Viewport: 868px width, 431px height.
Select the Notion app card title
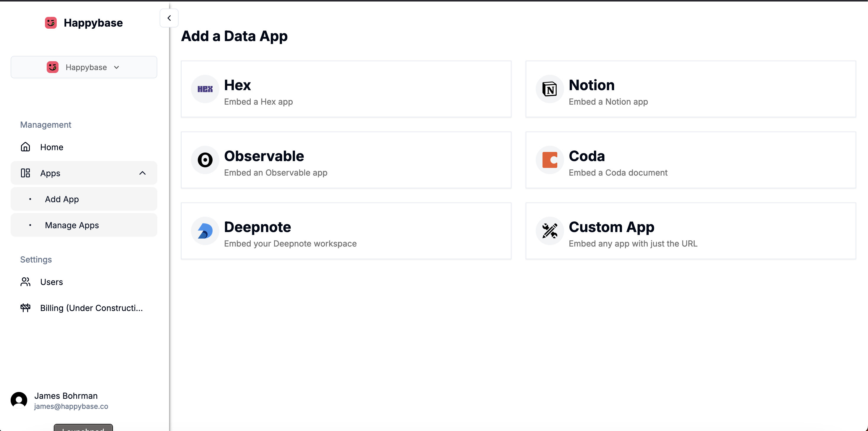pyautogui.click(x=591, y=85)
